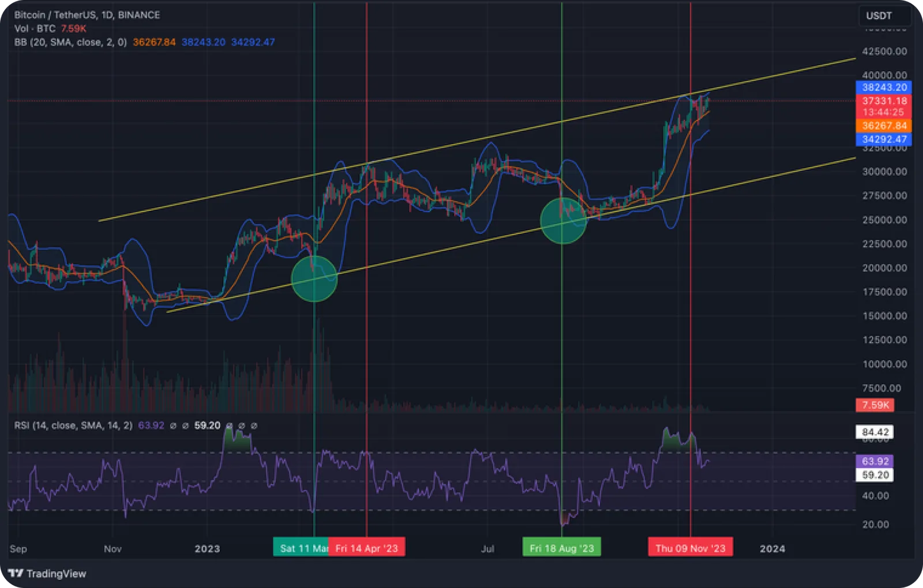This screenshot has width=923, height=588.
Task: Click the 42500.00 price scale tick
Action: tap(884, 51)
